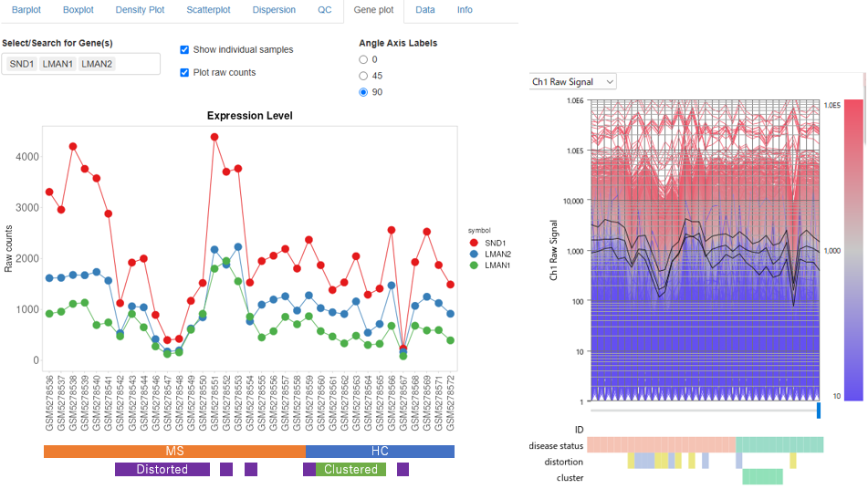
Task: Open the Data tab
Action: (425, 10)
